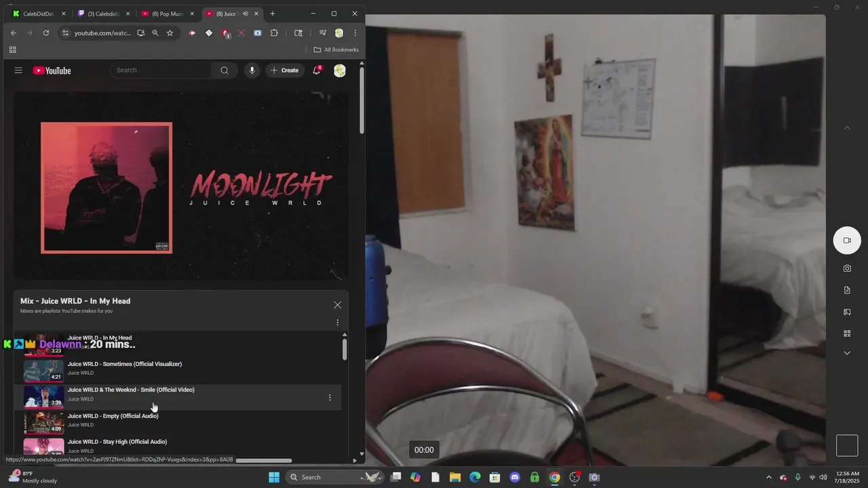Open File Explorer from the taskbar
Image resolution: width=868 pixels, height=488 pixels.
click(x=455, y=477)
